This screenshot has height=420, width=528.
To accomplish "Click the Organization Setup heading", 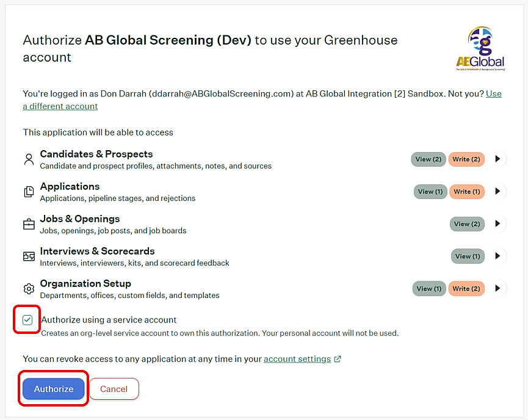I will (x=85, y=284).
